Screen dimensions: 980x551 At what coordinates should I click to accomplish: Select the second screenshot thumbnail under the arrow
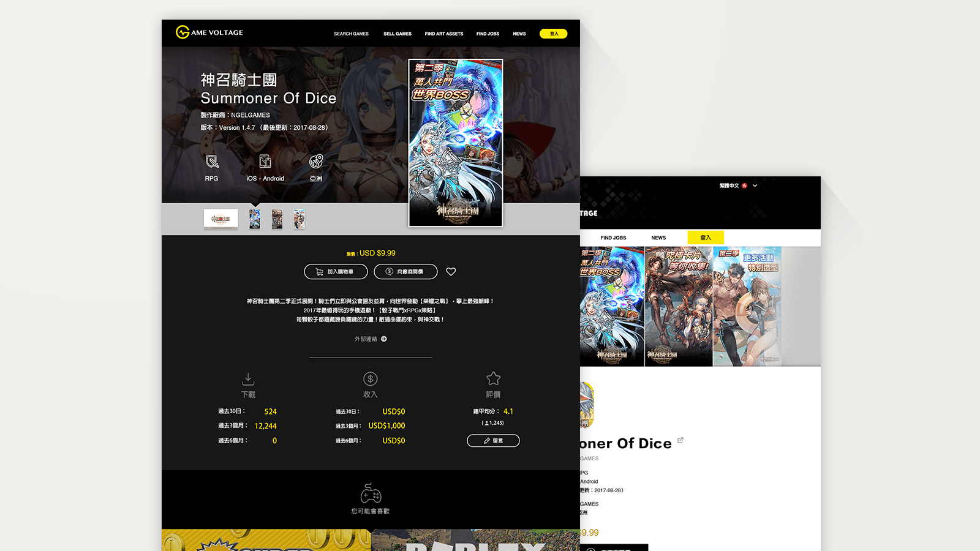point(255,219)
